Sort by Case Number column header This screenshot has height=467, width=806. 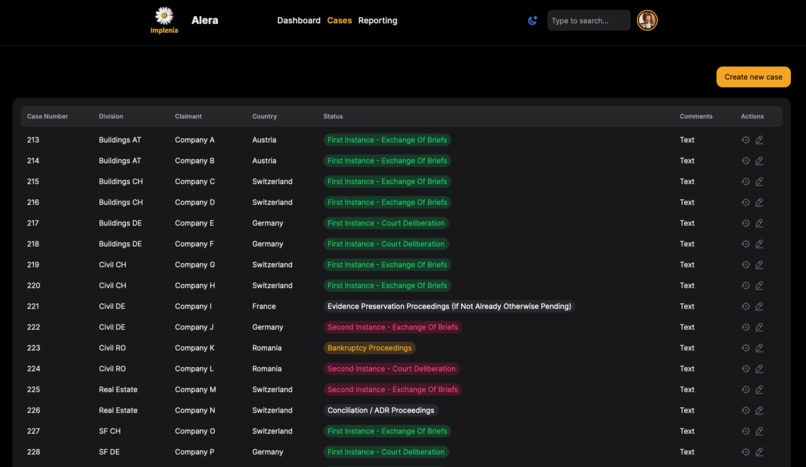point(47,117)
